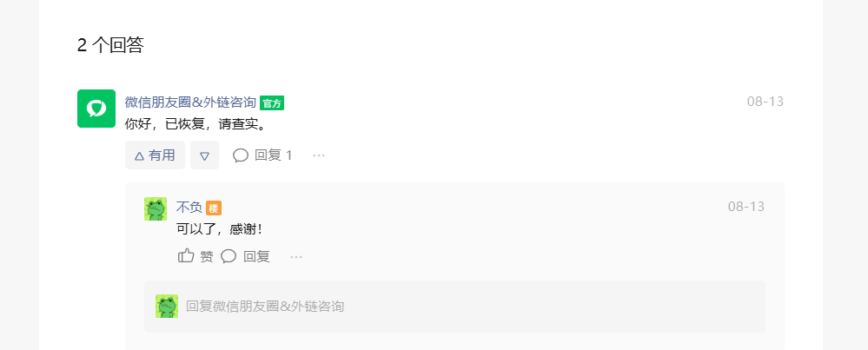
Task: Click the 08-13 timestamp on 不负's reply
Action: (745, 207)
